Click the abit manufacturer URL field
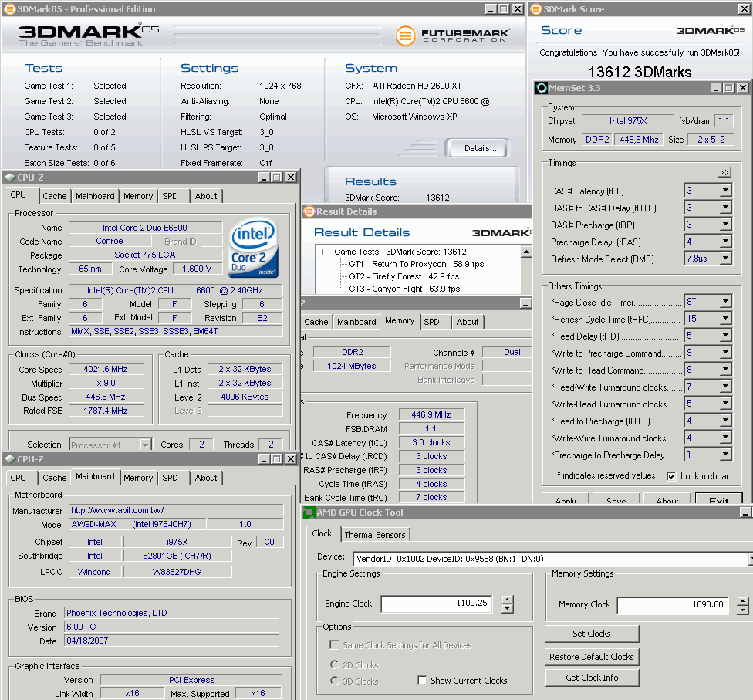The width and height of the screenshot is (753, 700). tap(176, 510)
